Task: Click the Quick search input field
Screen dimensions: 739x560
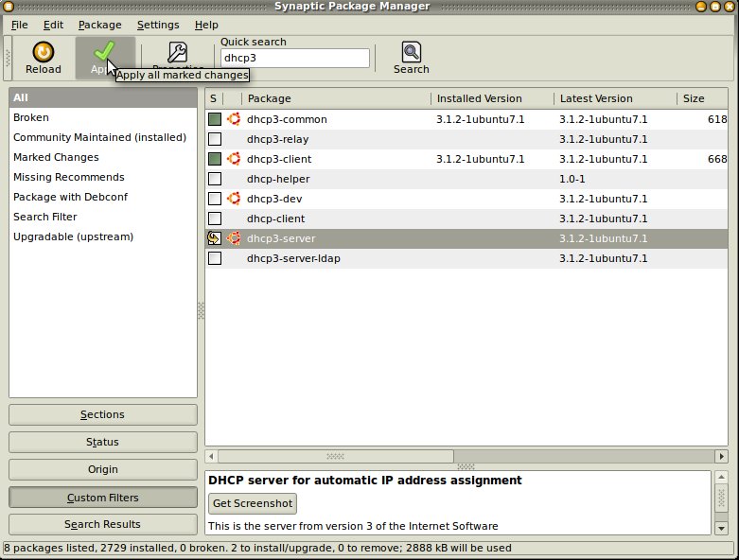Action: pos(295,58)
